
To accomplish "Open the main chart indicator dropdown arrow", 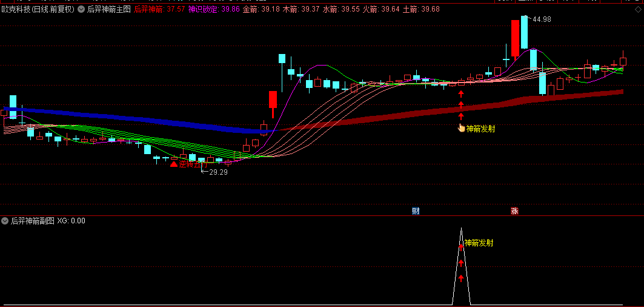I will [x=81, y=9].
